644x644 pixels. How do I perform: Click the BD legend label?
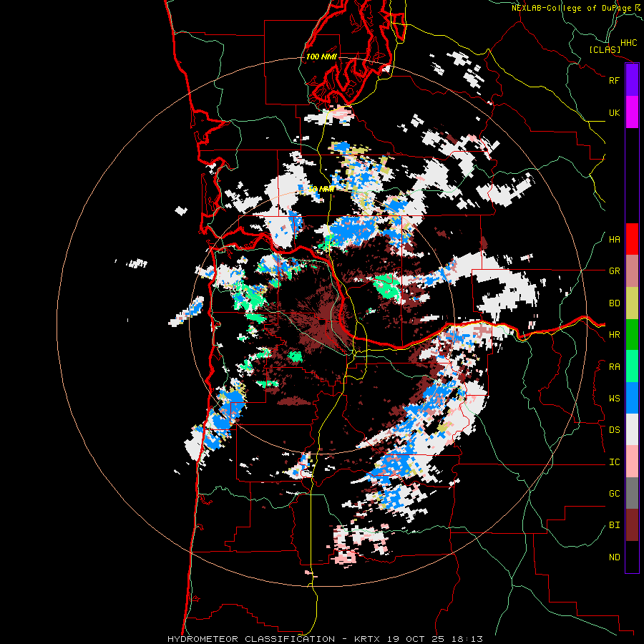(x=614, y=303)
